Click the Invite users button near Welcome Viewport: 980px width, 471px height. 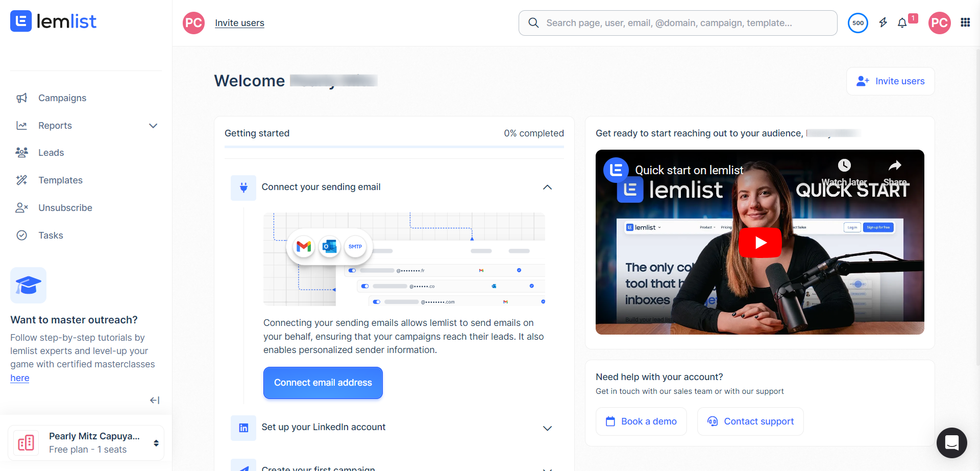[890, 81]
